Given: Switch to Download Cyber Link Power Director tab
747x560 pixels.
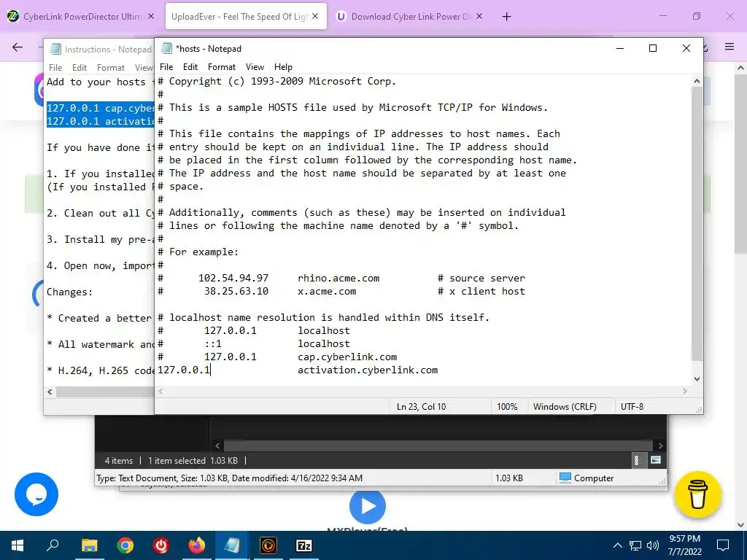Looking at the screenshot, I should (x=411, y=16).
